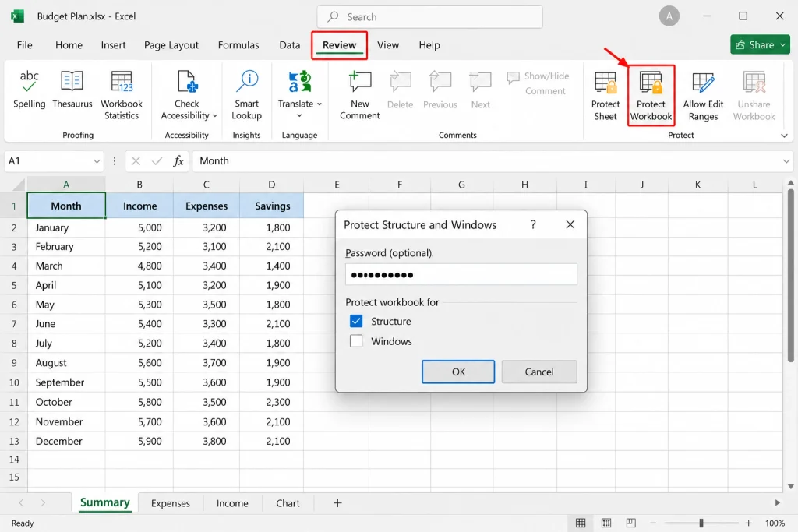Image resolution: width=798 pixels, height=532 pixels.
Task: Select column A header
Action: click(x=66, y=185)
